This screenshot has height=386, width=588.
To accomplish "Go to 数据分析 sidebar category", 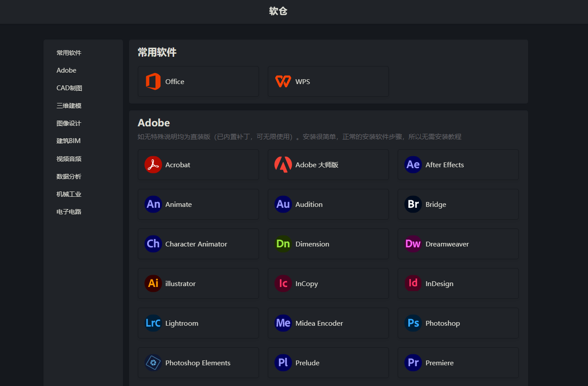I will pos(69,176).
